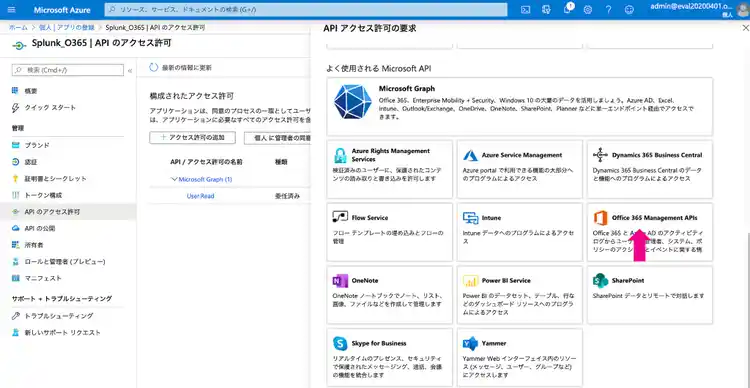Select API のアクセス許可 in the sidebar
Image resolution: width=750 pixels, height=388 pixels.
tap(68, 212)
